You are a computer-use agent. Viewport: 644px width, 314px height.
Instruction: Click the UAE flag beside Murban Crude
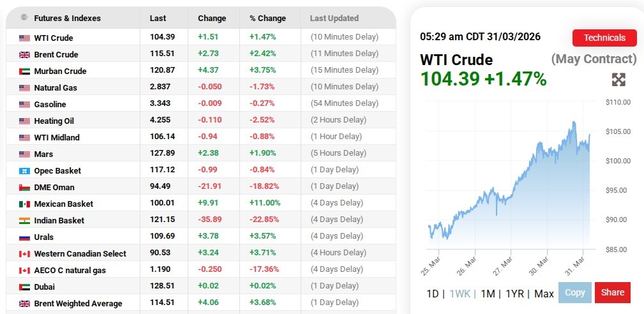coord(24,71)
